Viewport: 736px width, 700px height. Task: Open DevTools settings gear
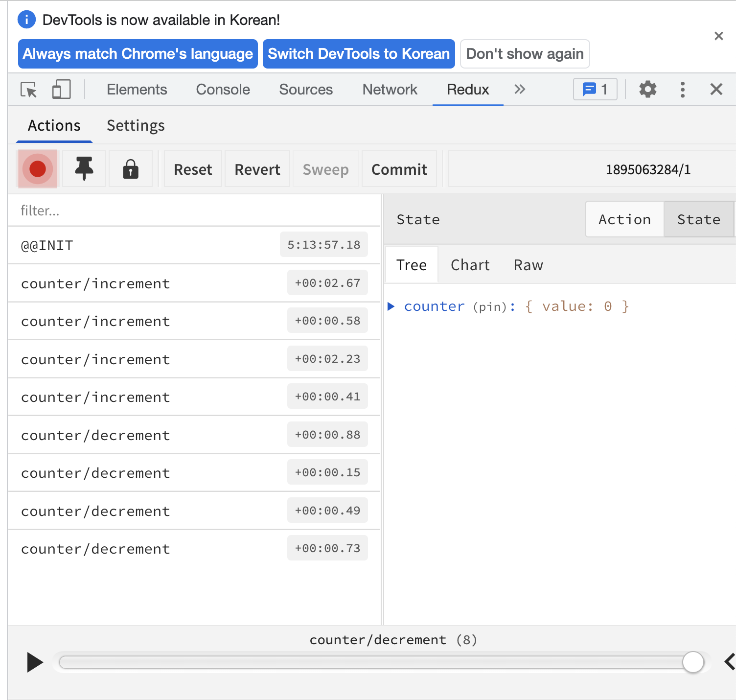(648, 90)
